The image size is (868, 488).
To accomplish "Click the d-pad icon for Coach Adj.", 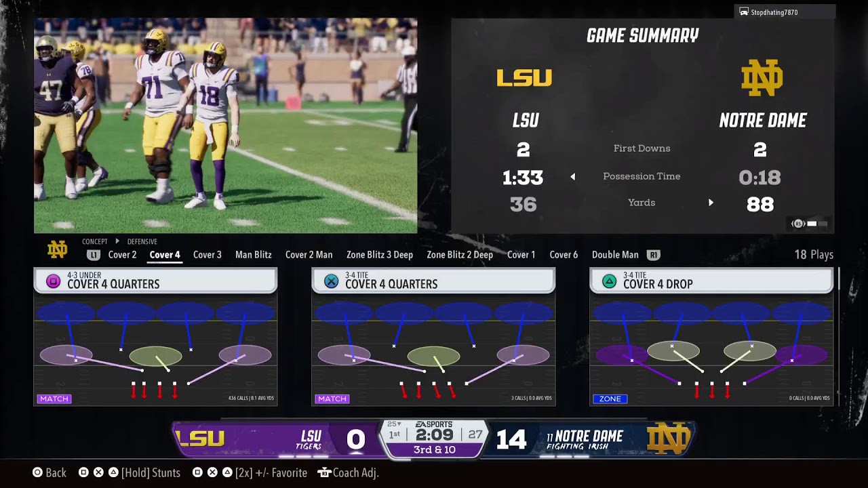I will click(x=324, y=472).
